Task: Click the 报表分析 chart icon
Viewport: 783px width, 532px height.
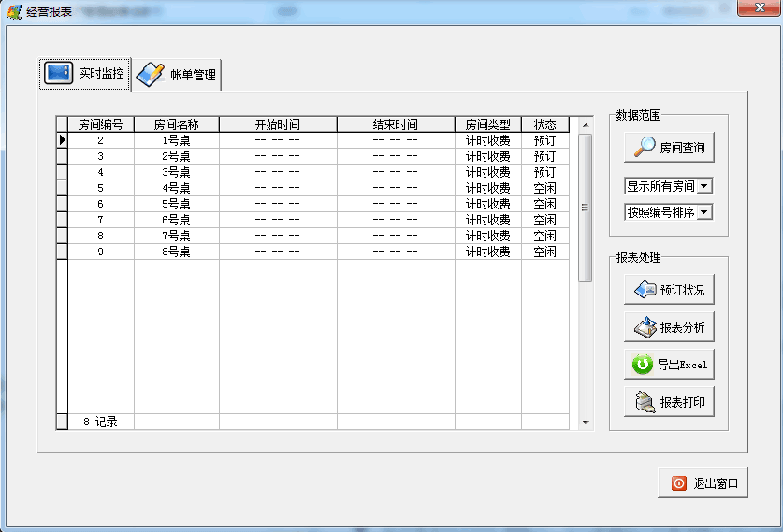Action: click(645, 327)
